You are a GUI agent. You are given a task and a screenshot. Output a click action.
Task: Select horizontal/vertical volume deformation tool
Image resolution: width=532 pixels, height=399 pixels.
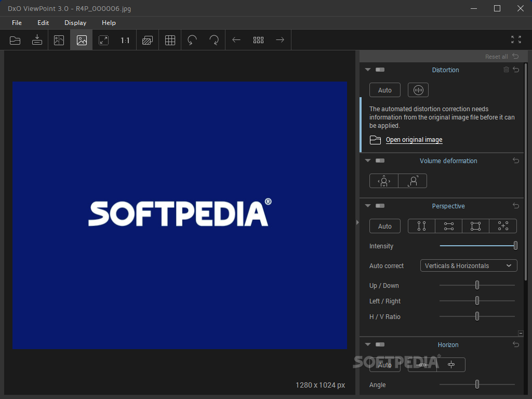pos(384,181)
